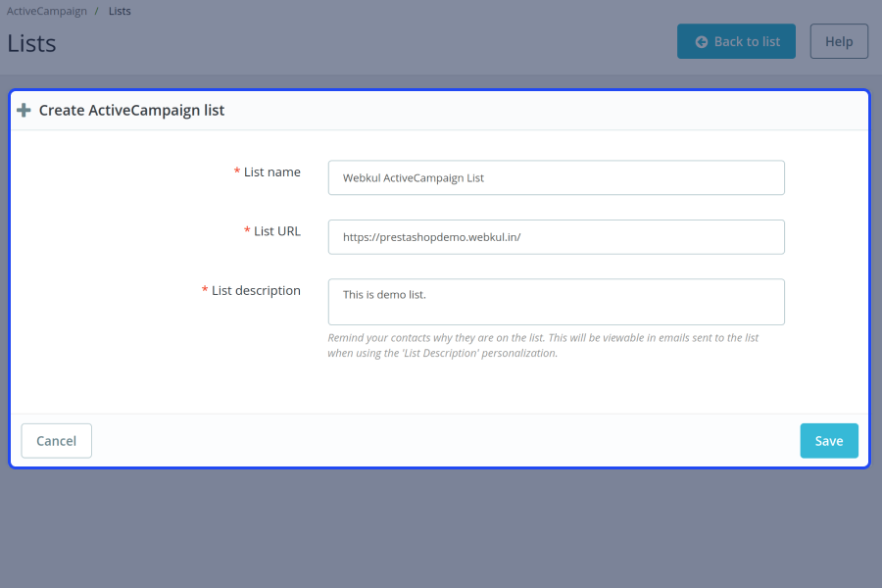
Task: Focus the List name input field
Action: click(557, 177)
